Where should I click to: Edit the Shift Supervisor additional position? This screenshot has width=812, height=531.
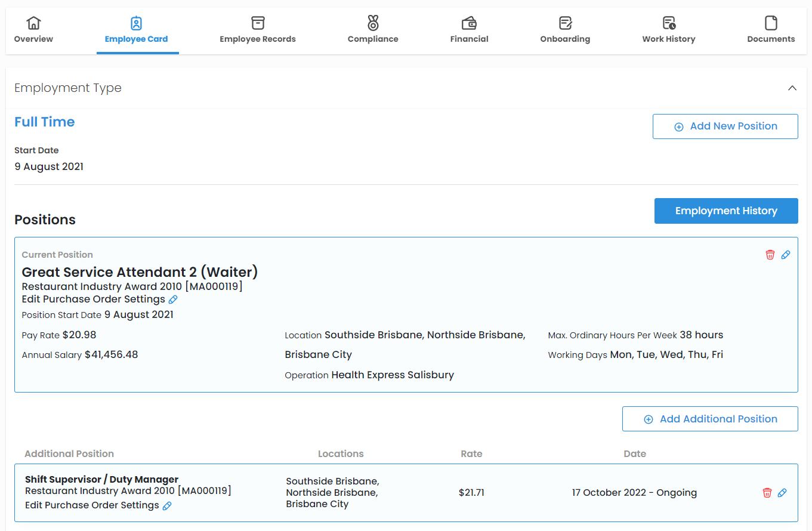point(782,493)
